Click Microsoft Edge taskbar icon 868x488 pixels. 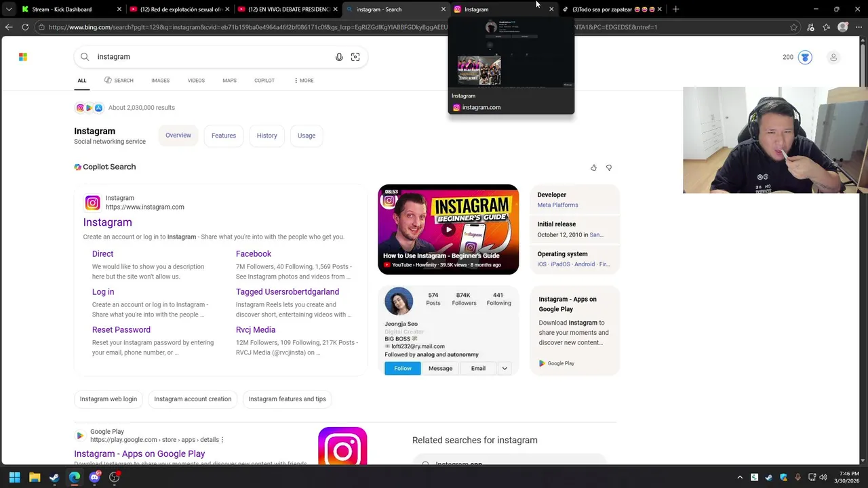coord(75,477)
